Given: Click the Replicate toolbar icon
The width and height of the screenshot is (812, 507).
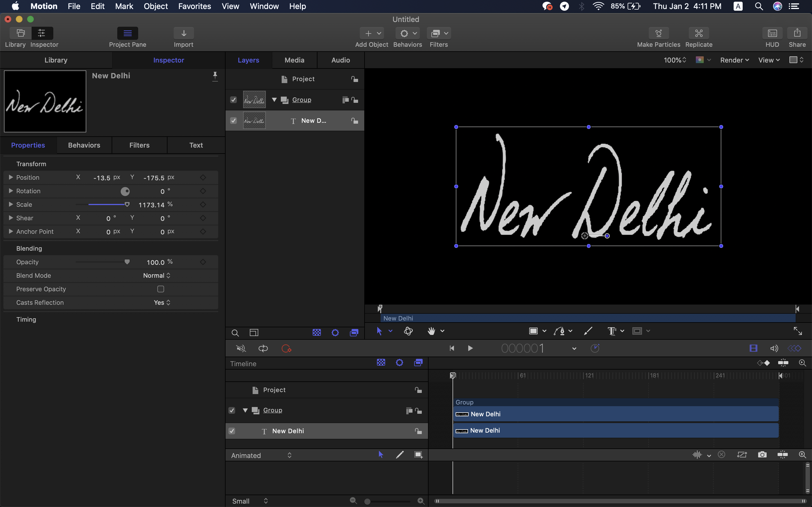Looking at the screenshot, I should pos(699,33).
